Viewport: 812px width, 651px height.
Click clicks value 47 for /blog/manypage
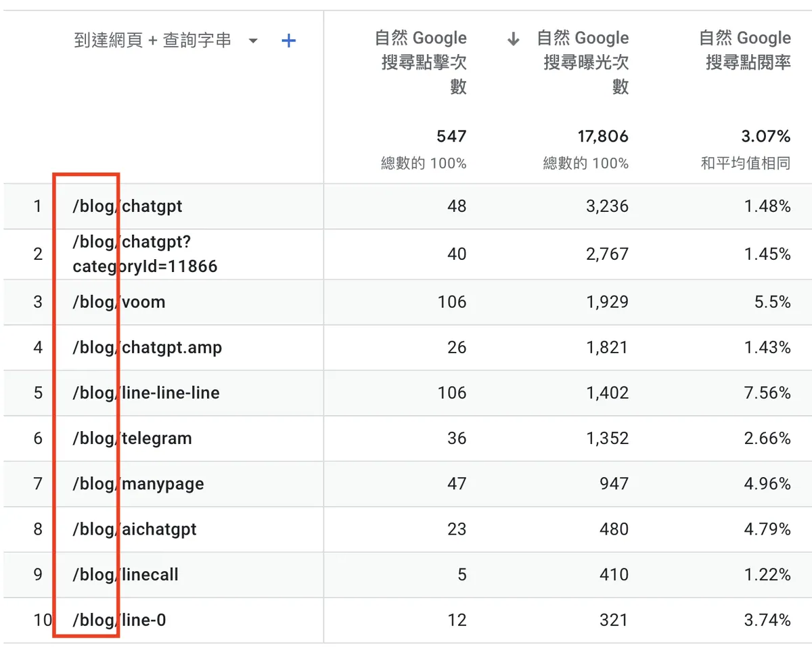coord(457,484)
